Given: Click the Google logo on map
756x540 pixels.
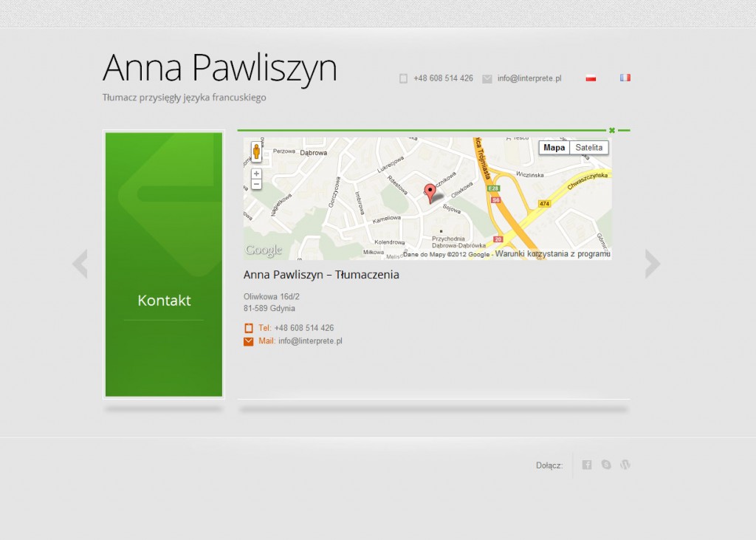Looking at the screenshot, I should pos(264,250).
